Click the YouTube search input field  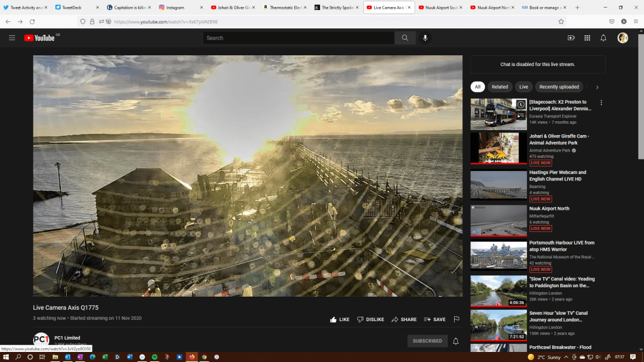299,38
